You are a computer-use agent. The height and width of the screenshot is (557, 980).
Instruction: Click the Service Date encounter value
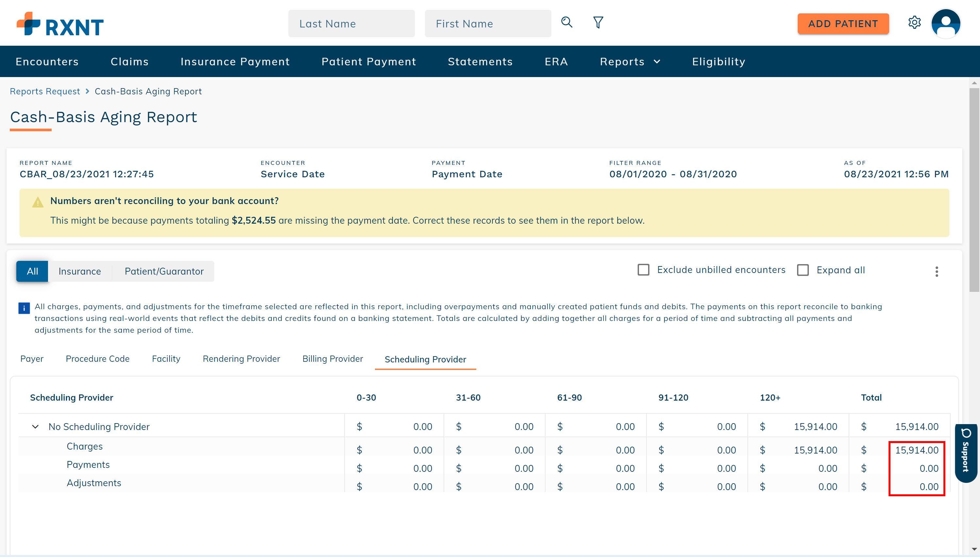point(293,174)
